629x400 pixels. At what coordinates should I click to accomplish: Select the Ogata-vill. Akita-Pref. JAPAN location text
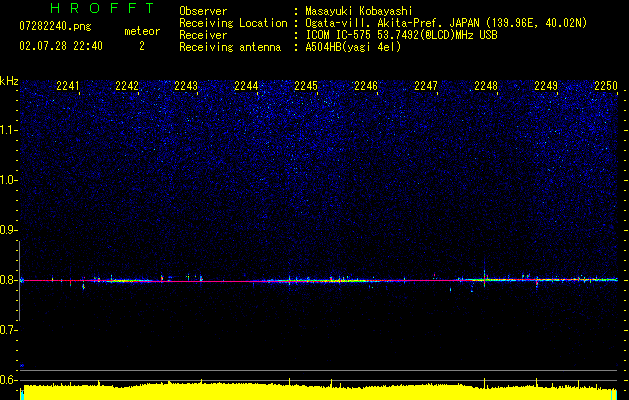coord(446,23)
